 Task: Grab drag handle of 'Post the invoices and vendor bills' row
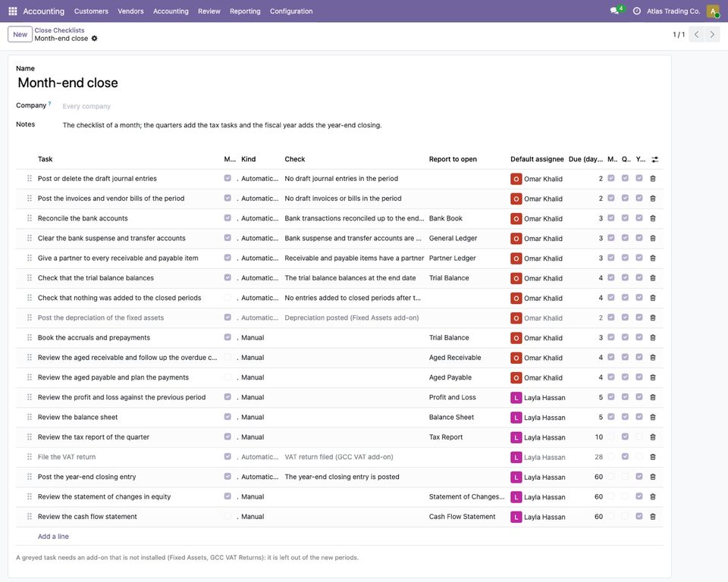click(30, 199)
